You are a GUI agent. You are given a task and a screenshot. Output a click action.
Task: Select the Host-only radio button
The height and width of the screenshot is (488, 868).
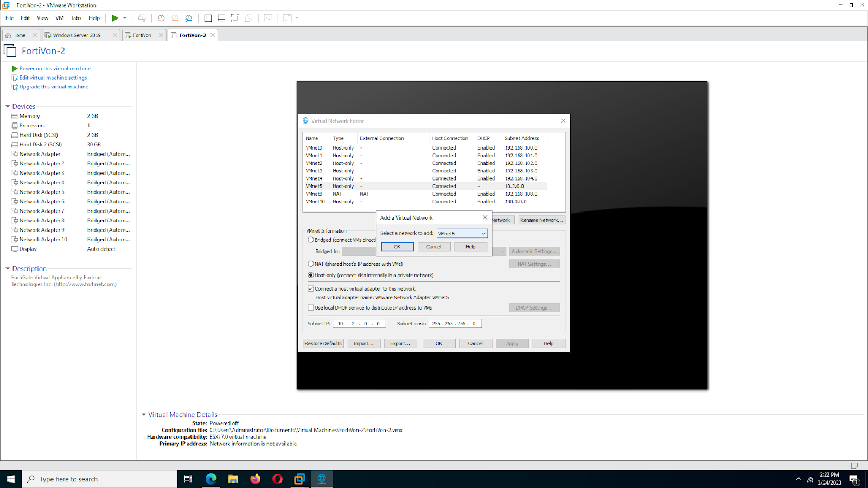[311, 275]
